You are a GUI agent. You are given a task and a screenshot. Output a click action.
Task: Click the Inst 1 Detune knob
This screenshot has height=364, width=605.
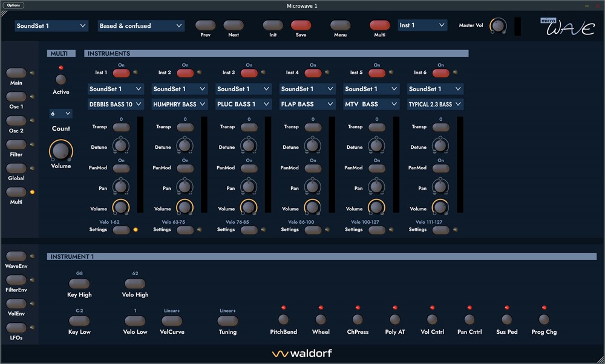pos(120,146)
